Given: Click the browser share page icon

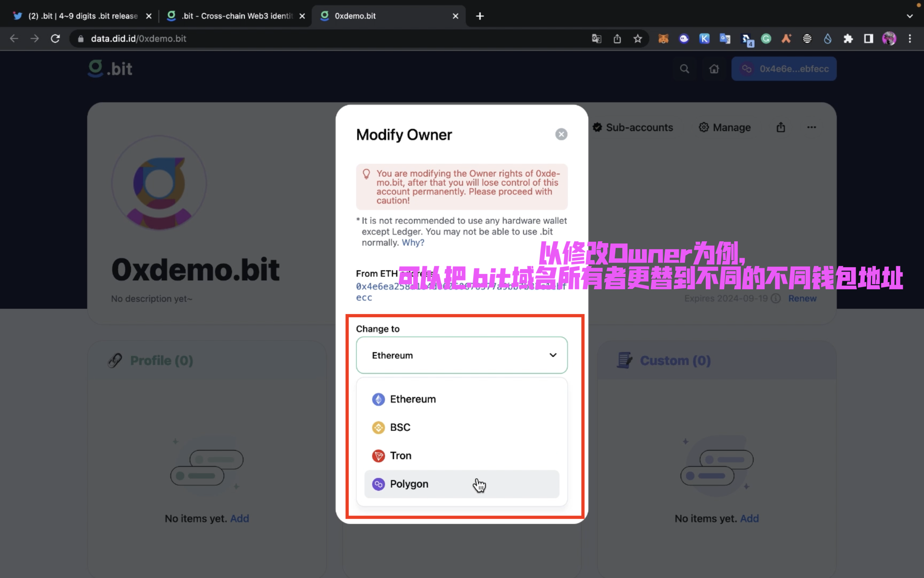Looking at the screenshot, I should (617, 39).
